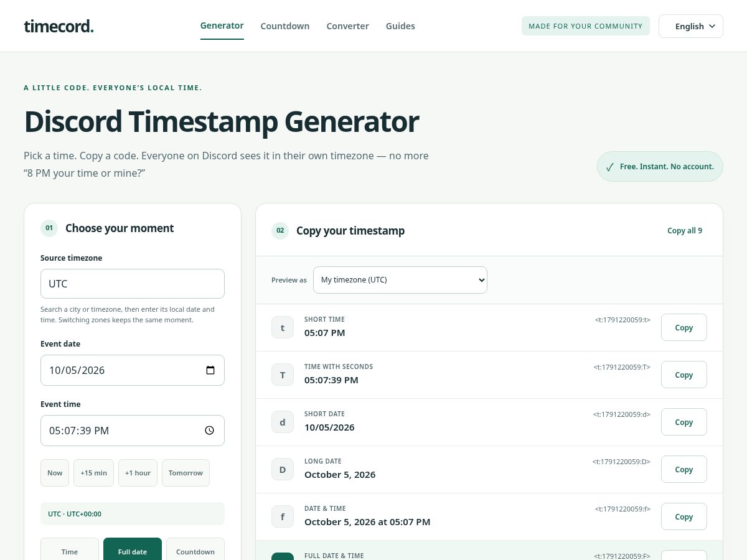Screen dimensions: 747x560
Task: Go to the Countdown nav tab
Action: (x=285, y=26)
